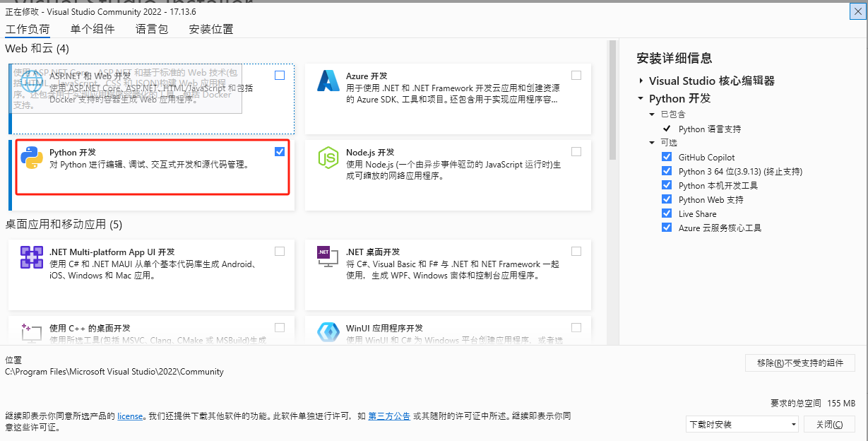Uncheck the Live Share component
Viewport: 868px width, 441px height.
click(667, 213)
